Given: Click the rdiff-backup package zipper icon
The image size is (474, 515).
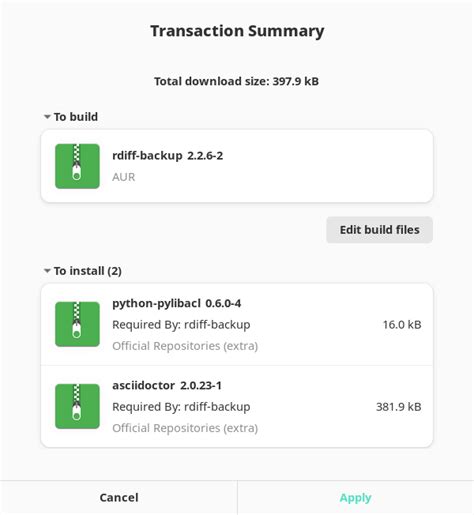Looking at the screenshot, I should click(x=77, y=166).
